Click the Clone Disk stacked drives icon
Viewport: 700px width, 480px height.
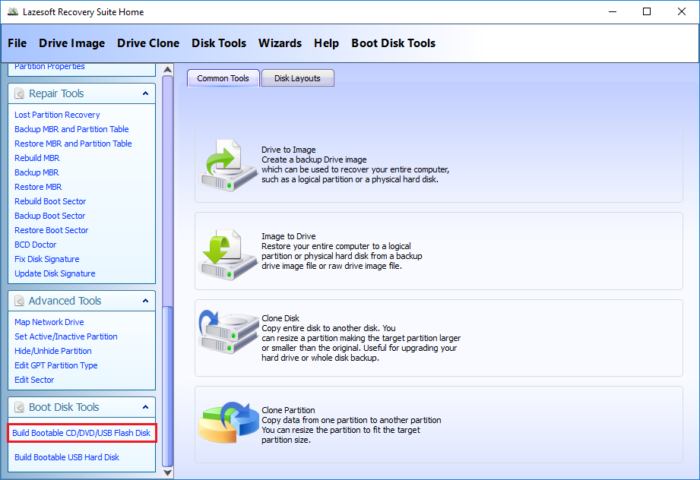click(x=228, y=332)
